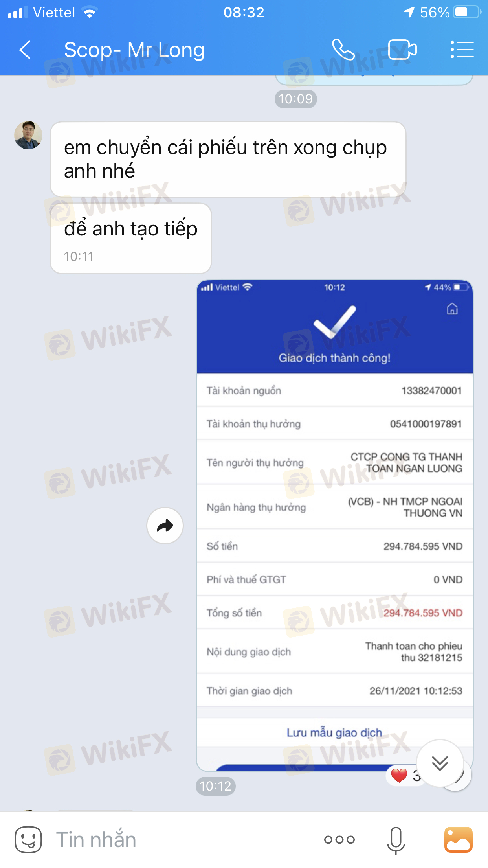Tap the back arrow in header

(25, 50)
